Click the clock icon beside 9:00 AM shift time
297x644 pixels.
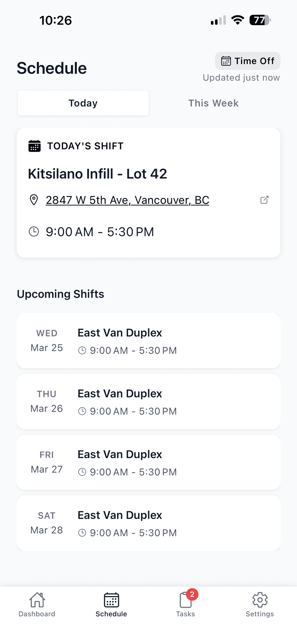coord(34,232)
